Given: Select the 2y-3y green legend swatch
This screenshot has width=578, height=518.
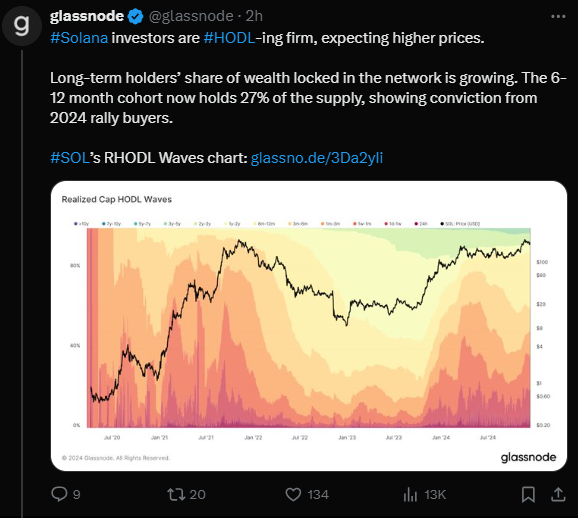Looking at the screenshot, I should 196,223.
